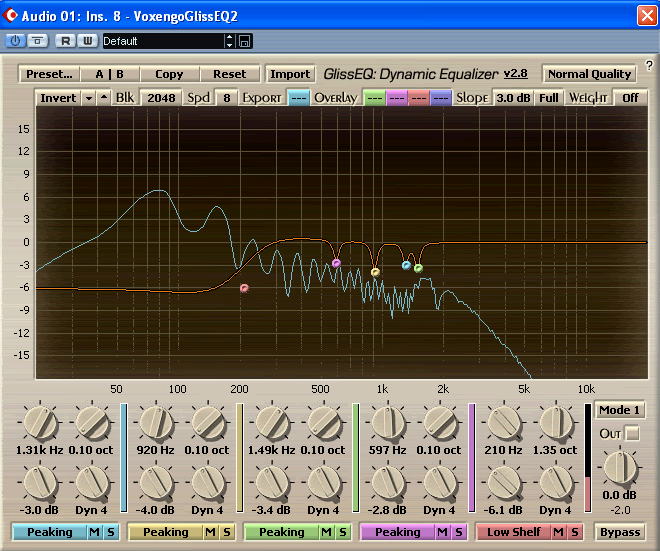Open the Low Shelf filter type selector
Screen dimensions: 660x551
click(514, 532)
